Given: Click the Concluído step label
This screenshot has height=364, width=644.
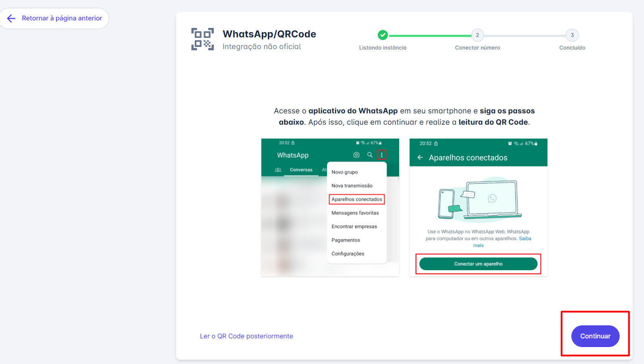Looking at the screenshot, I should (572, 48).
